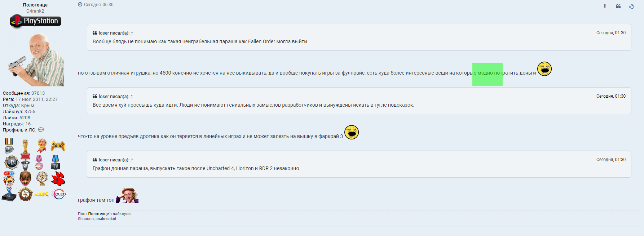Open user Shauuun's profile link

click(x=85, y=219)
